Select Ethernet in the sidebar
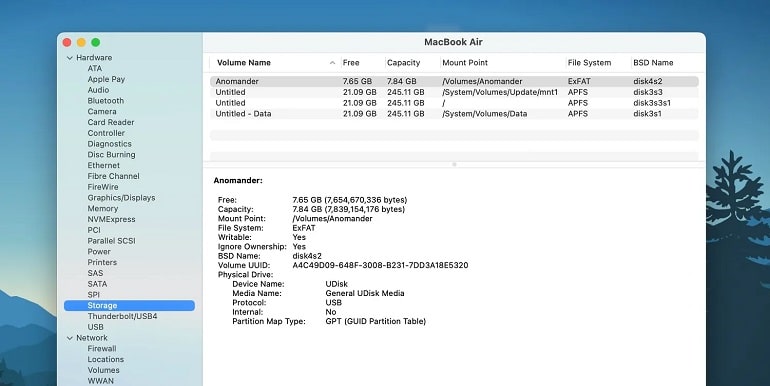This screenshot has width=770, height=386. click(x=104, y=166)
